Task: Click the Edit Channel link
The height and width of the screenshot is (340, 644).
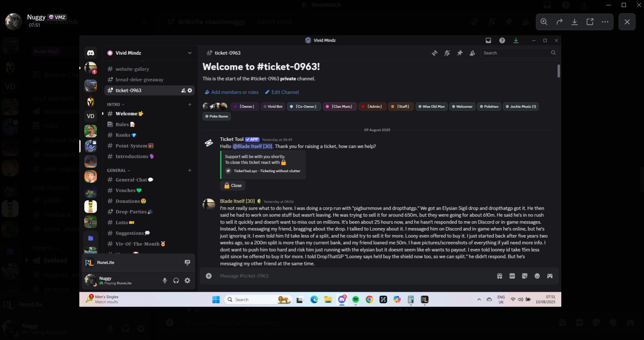Action: 282,92
